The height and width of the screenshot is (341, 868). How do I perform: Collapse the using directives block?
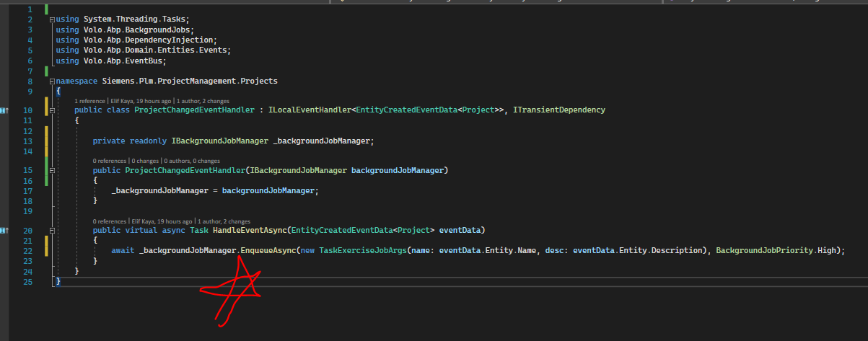(x=52, y=19)
